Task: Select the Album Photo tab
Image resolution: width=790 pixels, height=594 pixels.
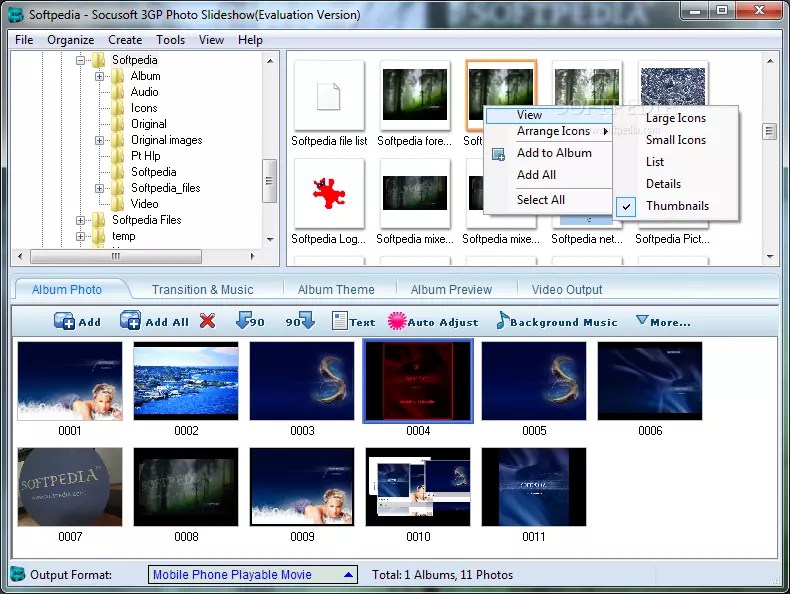Action: tap(67, 290)
